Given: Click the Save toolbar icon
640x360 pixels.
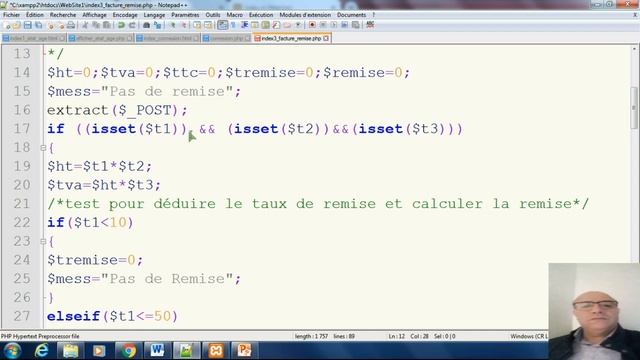Looking at the screenshot, I should point(27,25).
